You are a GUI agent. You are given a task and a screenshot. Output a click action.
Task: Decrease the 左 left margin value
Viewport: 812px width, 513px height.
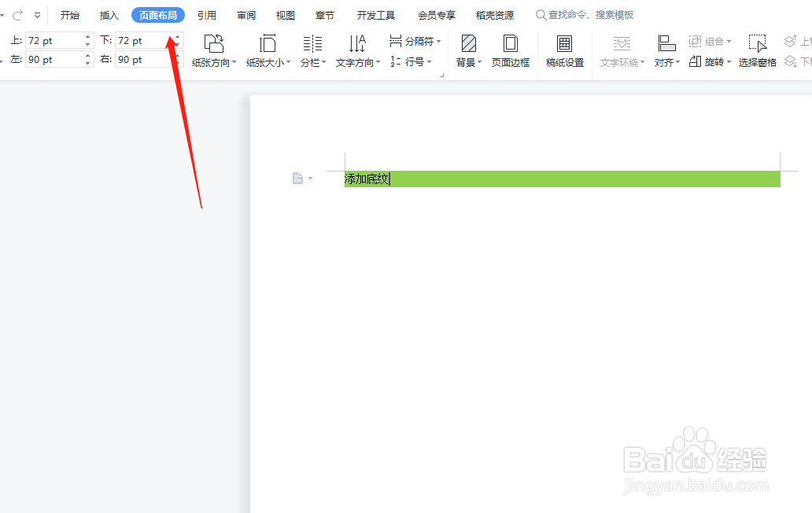[x=87, y=63]
